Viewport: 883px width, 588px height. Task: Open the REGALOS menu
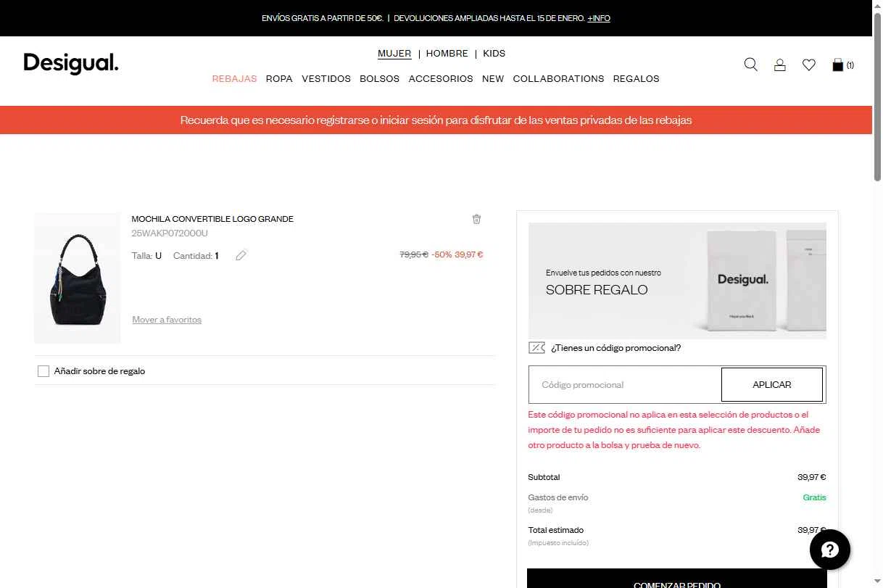pyautogui.click(x=637, y=79)
